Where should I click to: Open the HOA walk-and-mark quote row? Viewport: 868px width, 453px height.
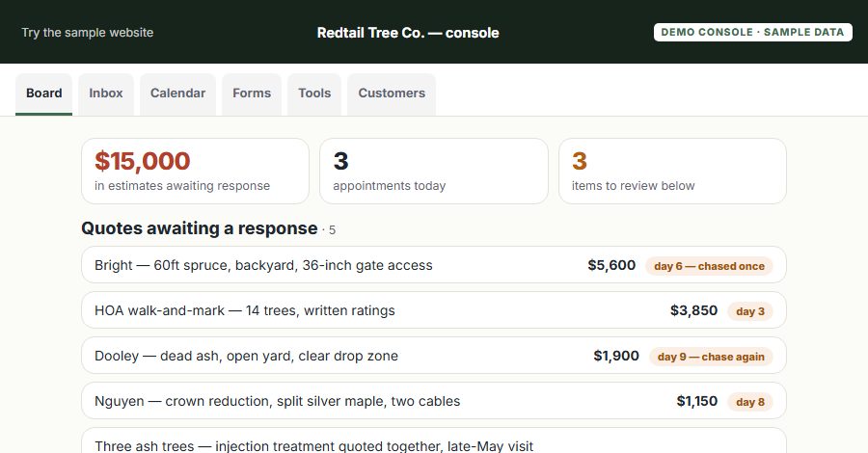434,310
